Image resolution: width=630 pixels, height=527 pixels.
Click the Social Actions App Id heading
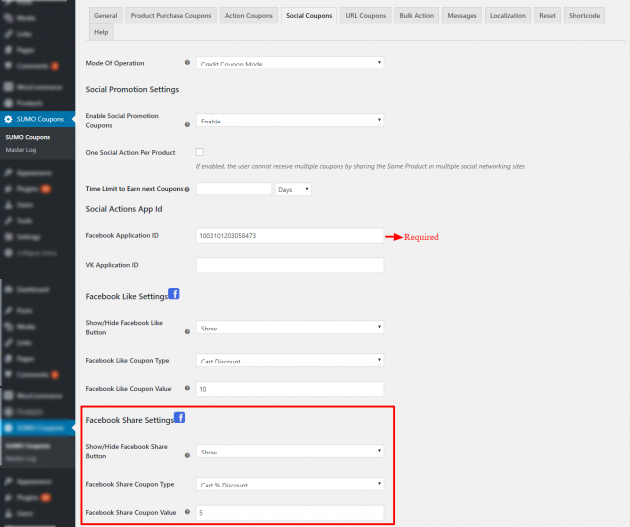(x=124, y=209)
